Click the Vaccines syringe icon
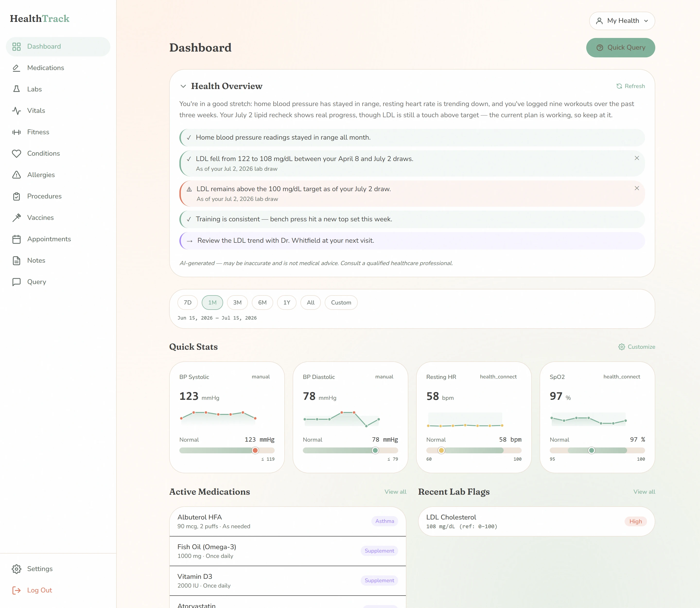The image size is (700, 608). 16,217
